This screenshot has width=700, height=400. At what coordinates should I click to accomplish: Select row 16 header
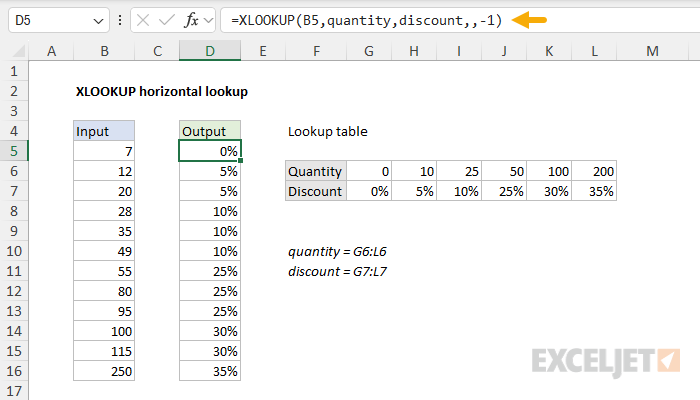[14, 371]
